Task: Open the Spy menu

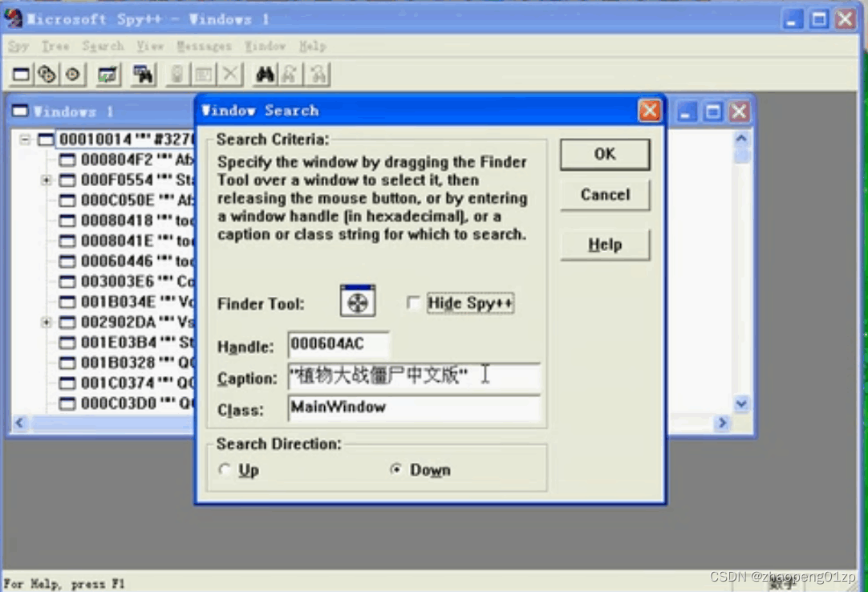Action: tap(18, 46)
